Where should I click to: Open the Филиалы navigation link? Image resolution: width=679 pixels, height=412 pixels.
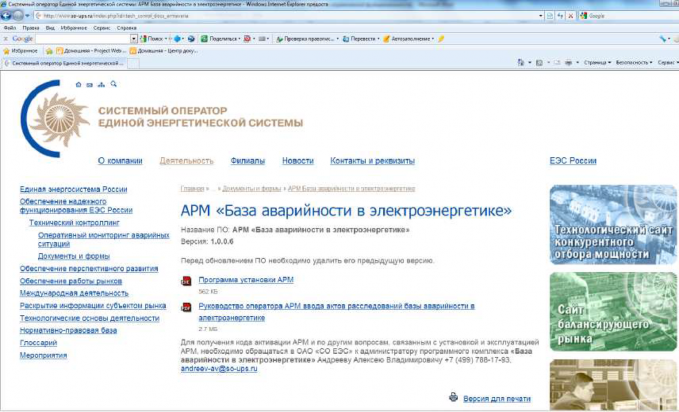pos(248,161)
